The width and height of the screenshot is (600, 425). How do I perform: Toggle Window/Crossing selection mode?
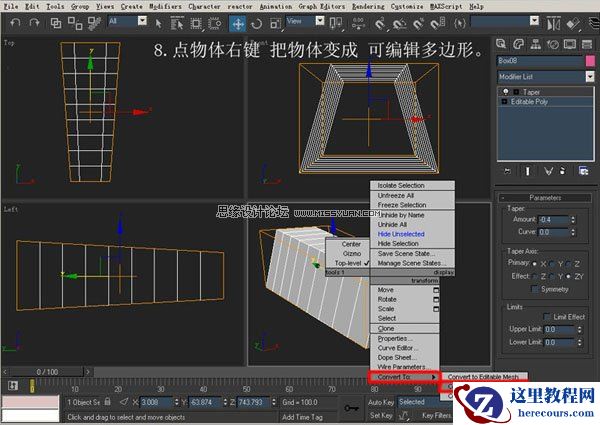(x=215, y=24)
